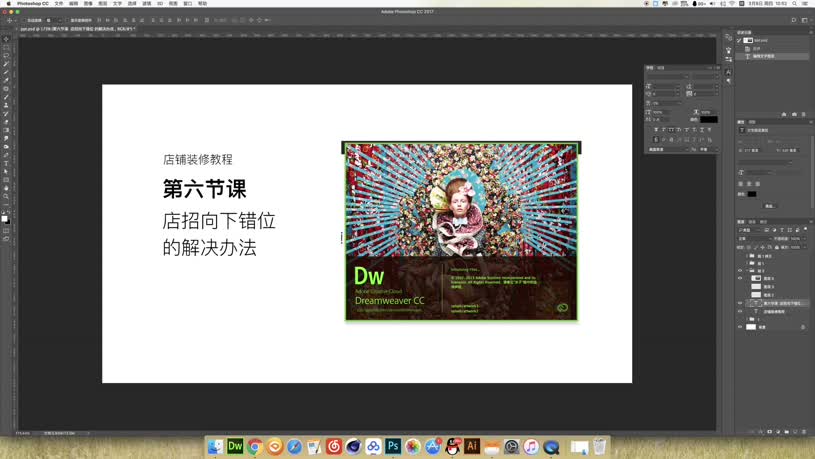815x459 pixels.
Task: Select the Quick Selection tool
Action: click(x=6, y=63)
